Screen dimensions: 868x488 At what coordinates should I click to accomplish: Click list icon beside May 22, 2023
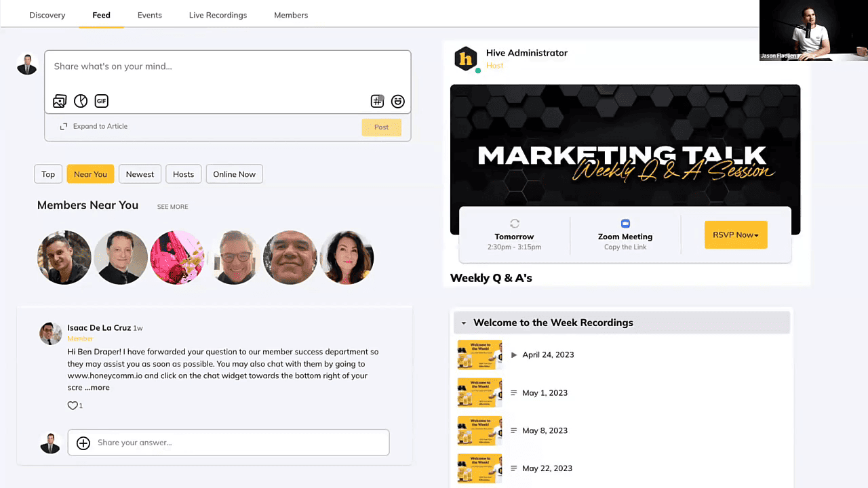(x=514, y=468)
